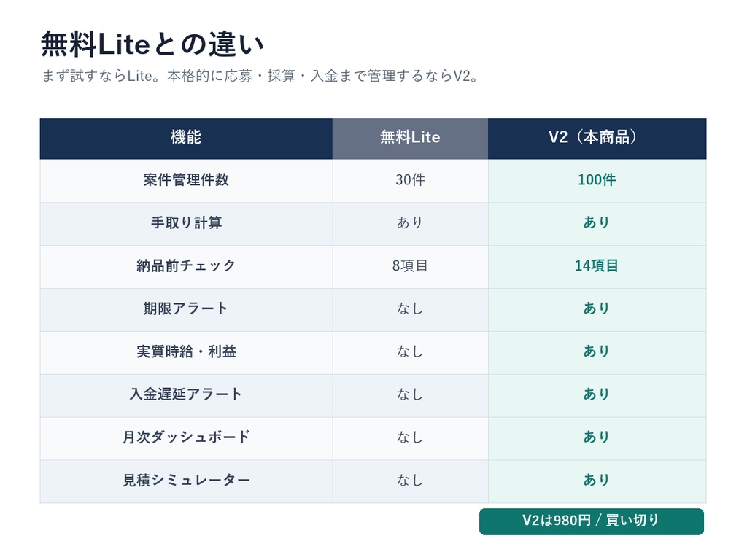Click the '8項目' cell
The height and width of the screenshot is (560, 747).
[410, 265]
